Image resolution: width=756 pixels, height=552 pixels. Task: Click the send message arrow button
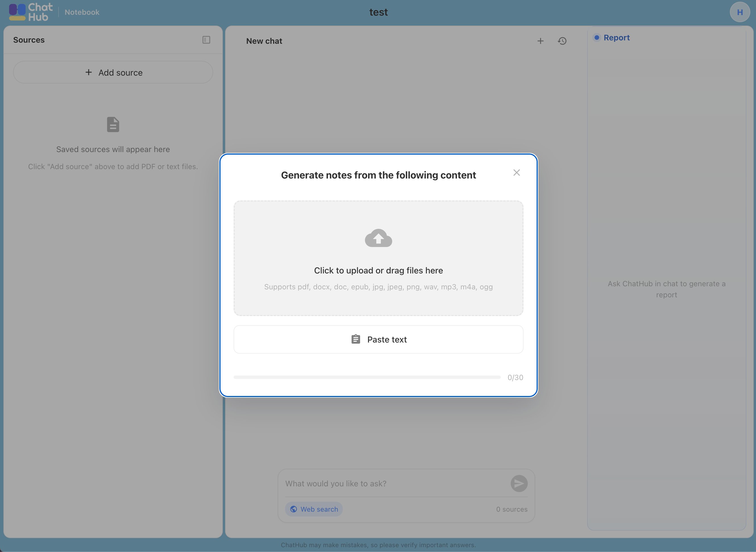519,483
